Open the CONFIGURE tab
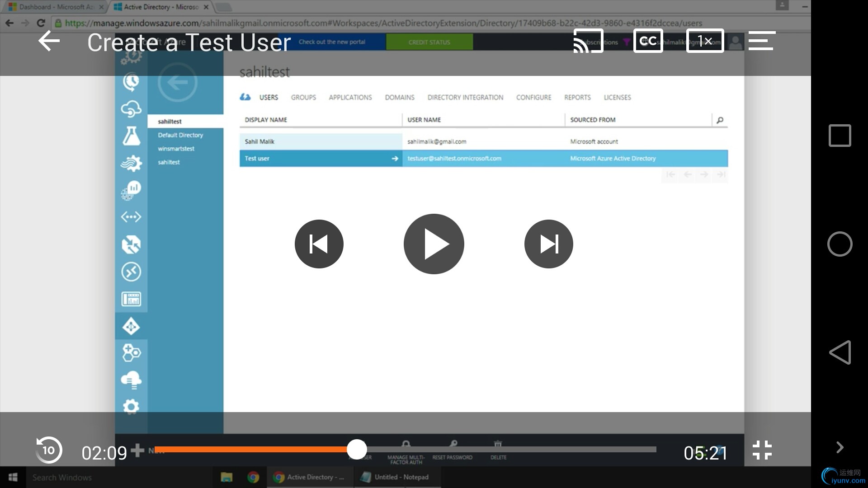This screenshot has width=868, height=488. 533,97
